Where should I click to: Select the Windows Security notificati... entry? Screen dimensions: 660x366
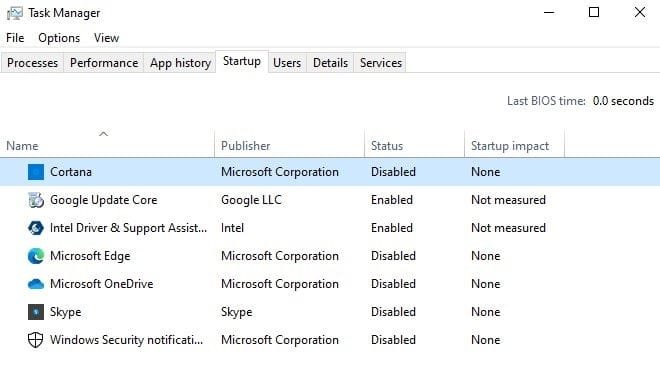(126, 340)
